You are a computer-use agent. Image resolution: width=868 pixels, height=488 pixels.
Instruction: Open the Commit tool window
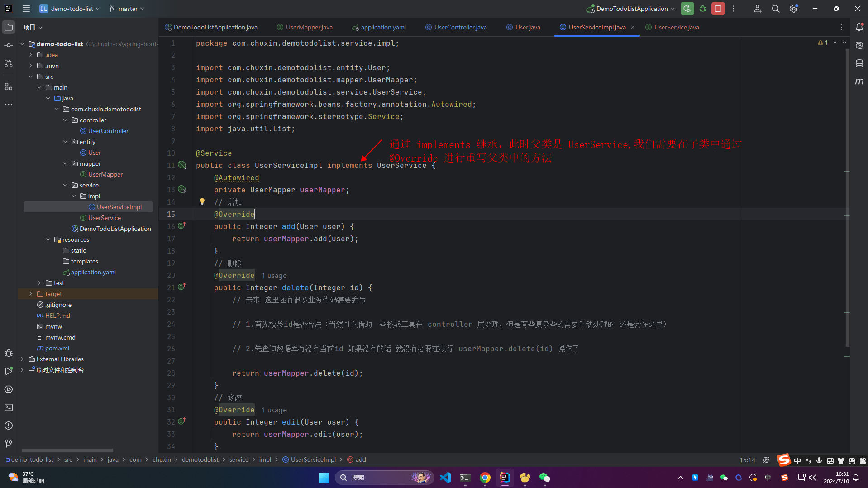(x=9, y=45)
